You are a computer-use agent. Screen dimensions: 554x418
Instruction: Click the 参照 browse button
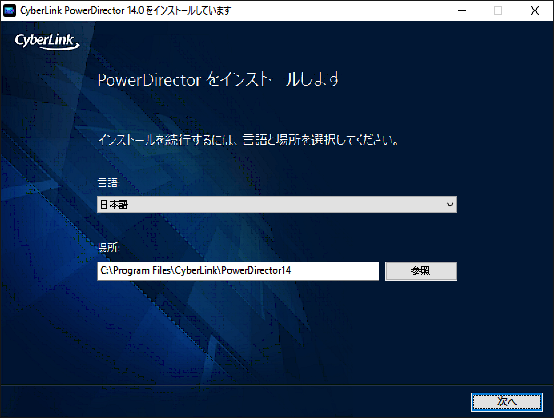(420, 271)
